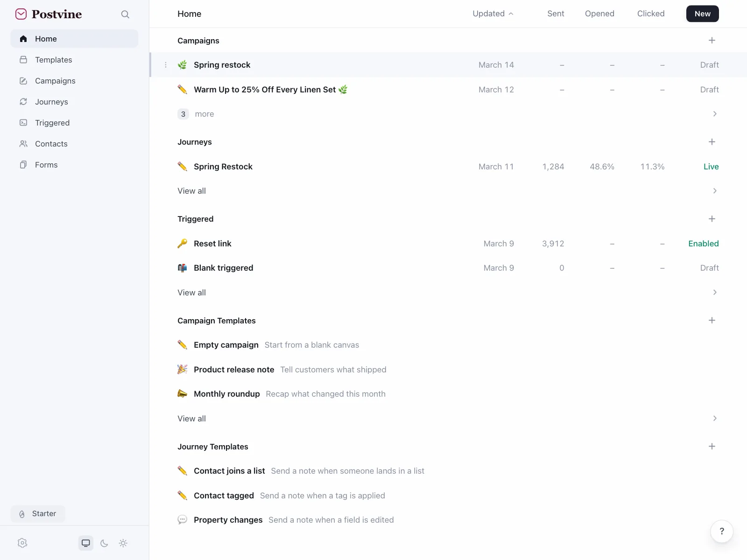747x560 pixels.
Task: Click the Clicked column header
Action: 651,14
